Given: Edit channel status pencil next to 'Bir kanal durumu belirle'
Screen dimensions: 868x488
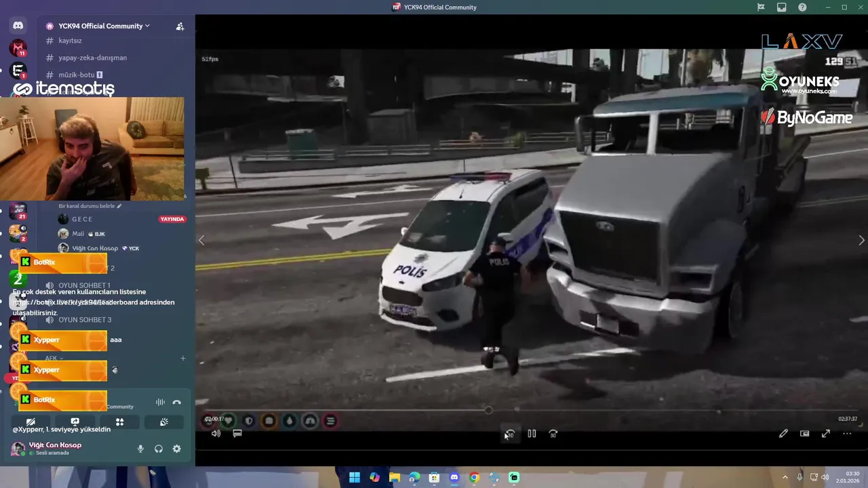Looking at the screenshot, I should coord(119,206).
